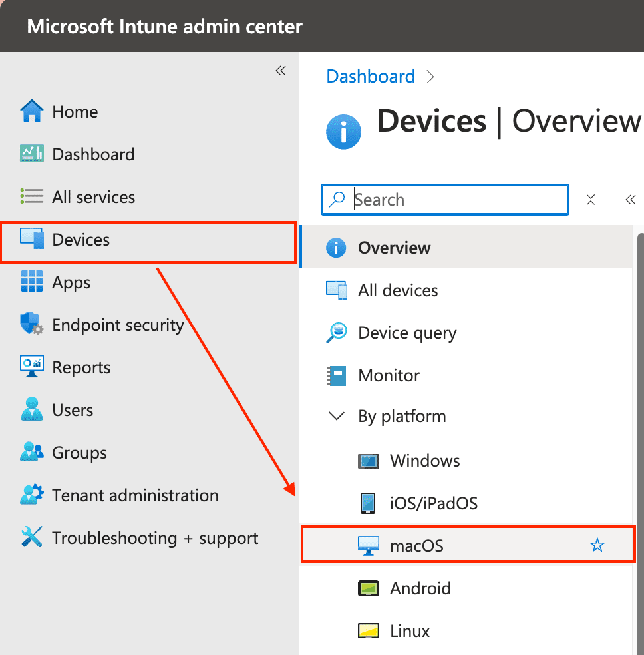Collapse the left navigation pane with the chevrons
The width and height of the screenshot is (644, 655).
[280, 70]
